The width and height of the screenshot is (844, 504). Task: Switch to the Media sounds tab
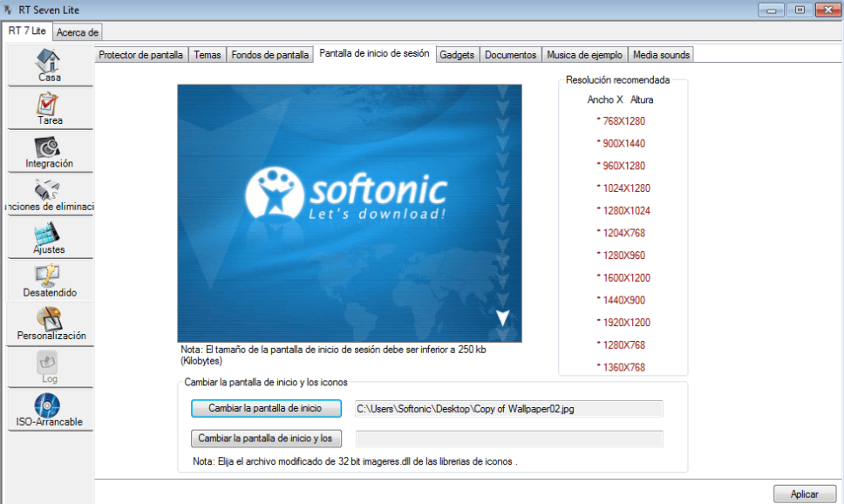(661, 55)
